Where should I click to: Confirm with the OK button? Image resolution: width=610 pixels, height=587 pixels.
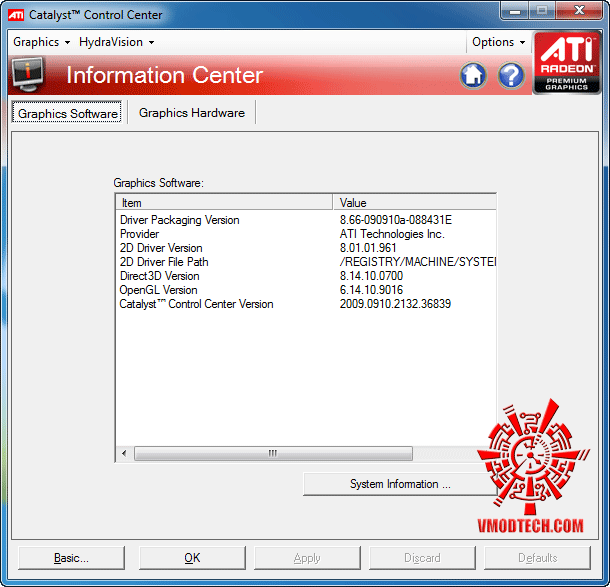[x=192, y=558]
